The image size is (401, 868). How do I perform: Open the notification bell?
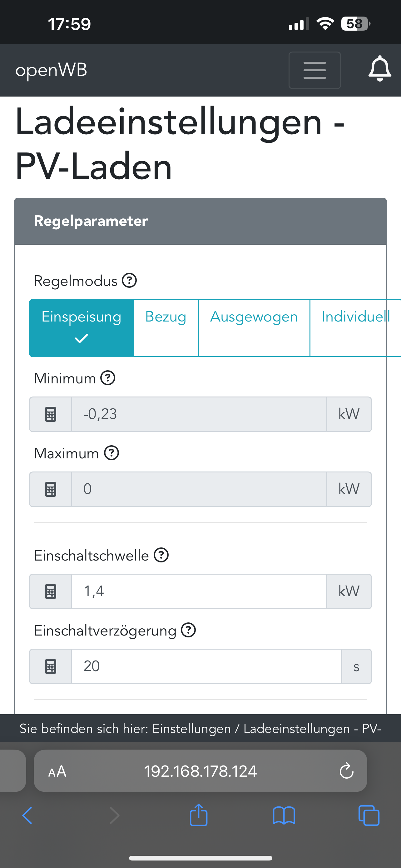click(379, 69)
